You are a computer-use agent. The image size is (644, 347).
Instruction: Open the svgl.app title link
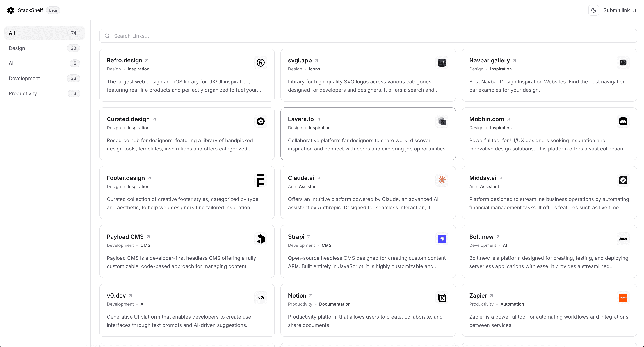[x=300, y=60]
